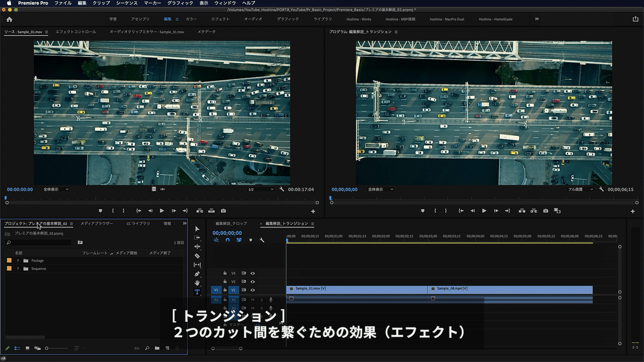The width and height of the screenshot is (644, 362).
Task: Select Sample_08.mp4 clip in timeline
Action: (510, 290)
